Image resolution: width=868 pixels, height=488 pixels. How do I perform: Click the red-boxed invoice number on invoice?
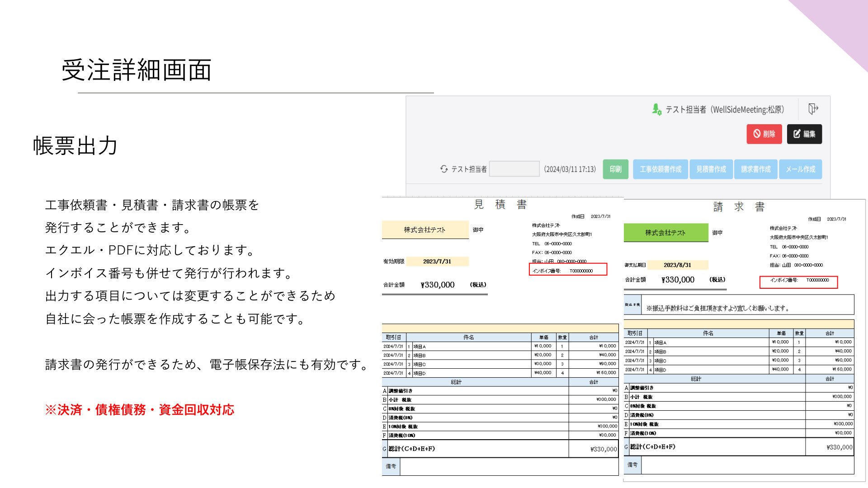coord(799,282)
